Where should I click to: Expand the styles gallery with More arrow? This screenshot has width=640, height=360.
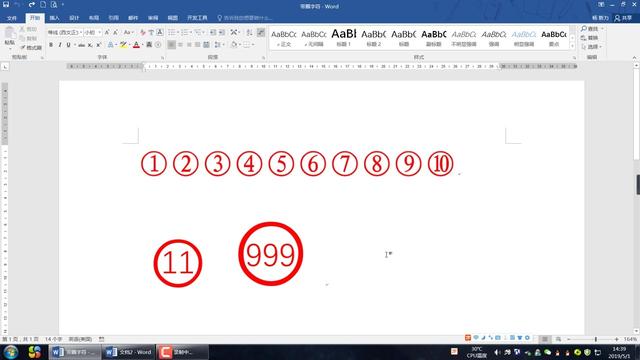pyautogui.click(x=572, y=47)
